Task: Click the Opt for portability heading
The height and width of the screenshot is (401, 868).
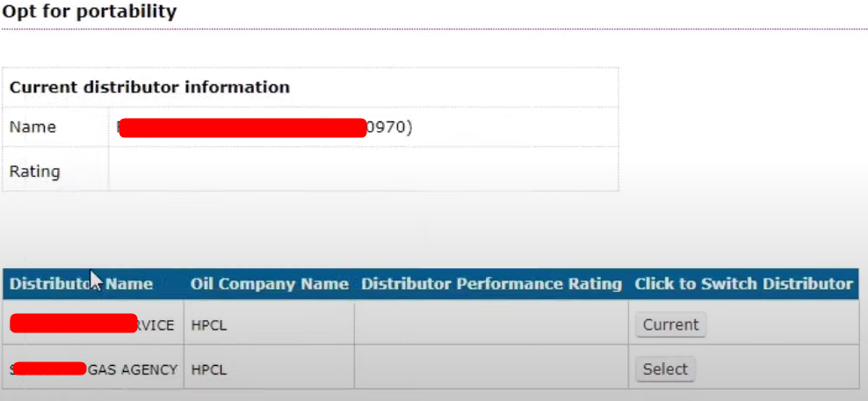Action: [x=89, y=12]
